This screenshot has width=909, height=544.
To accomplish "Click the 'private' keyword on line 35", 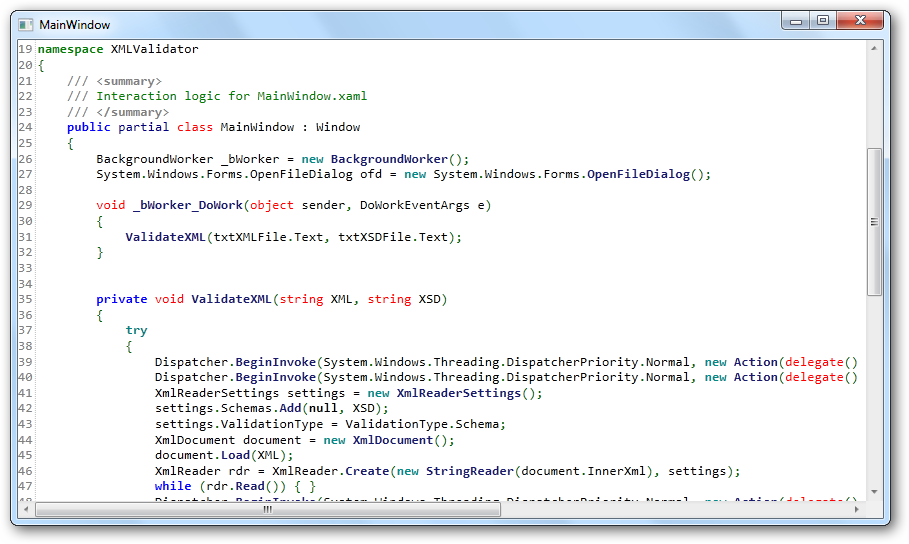I will [x=122, y=299].
